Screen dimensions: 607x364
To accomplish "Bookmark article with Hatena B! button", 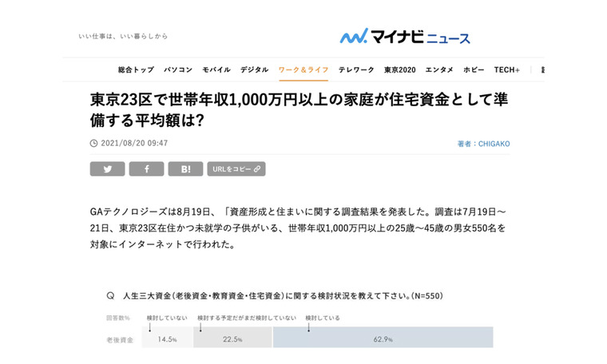I will click(185, 169).
